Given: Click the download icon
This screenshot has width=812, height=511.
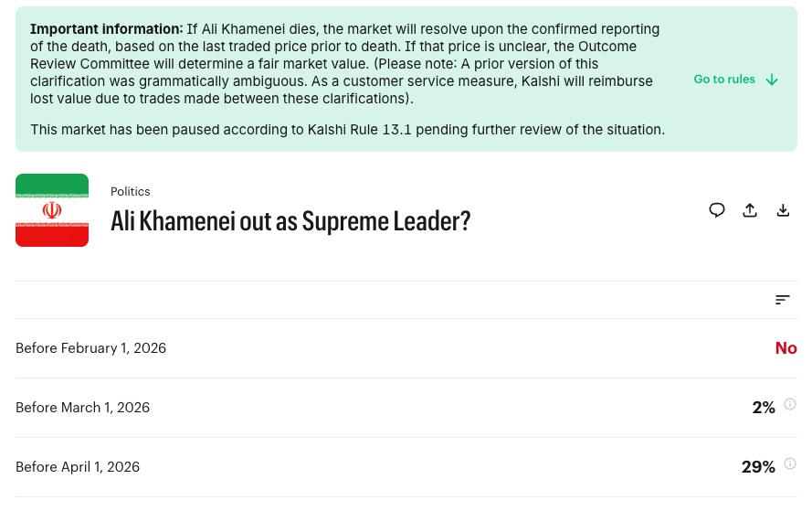Looking at the screenshot, I should point(783,210).
